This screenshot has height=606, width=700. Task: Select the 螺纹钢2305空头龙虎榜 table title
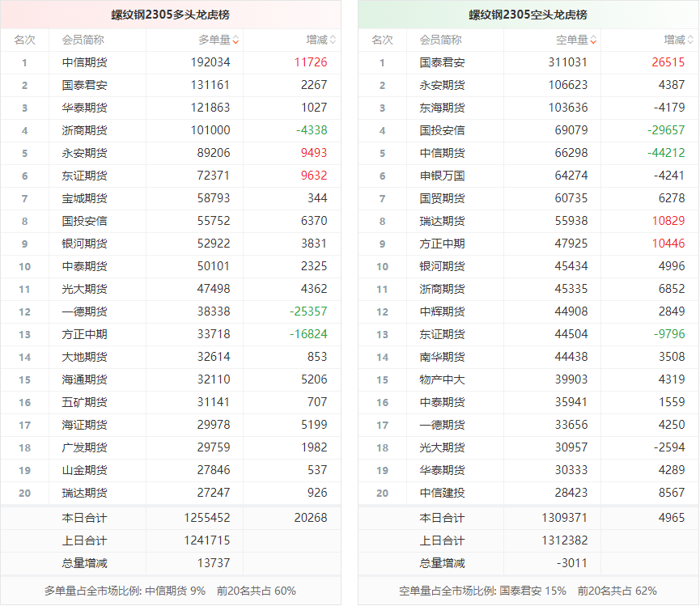point(528,15)
